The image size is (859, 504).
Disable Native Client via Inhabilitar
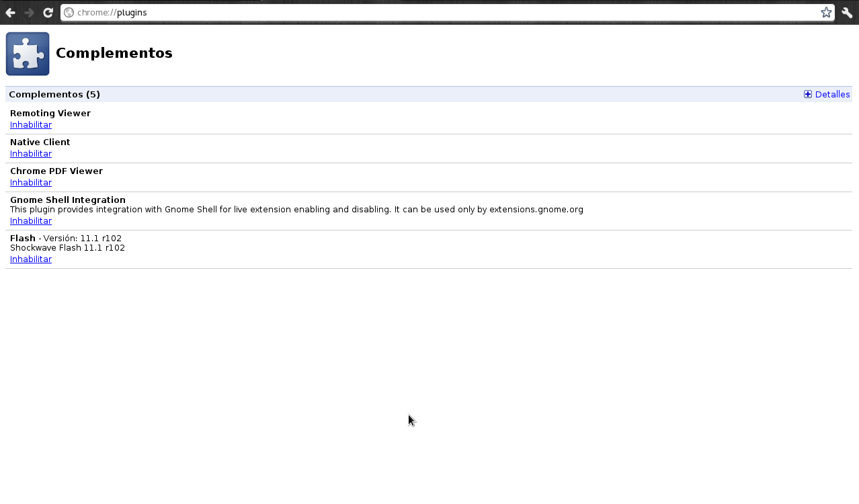coord(31,154)
